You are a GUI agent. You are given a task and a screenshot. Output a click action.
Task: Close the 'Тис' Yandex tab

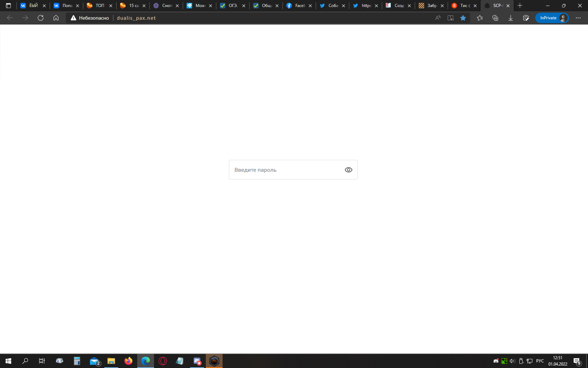(475, 6)
